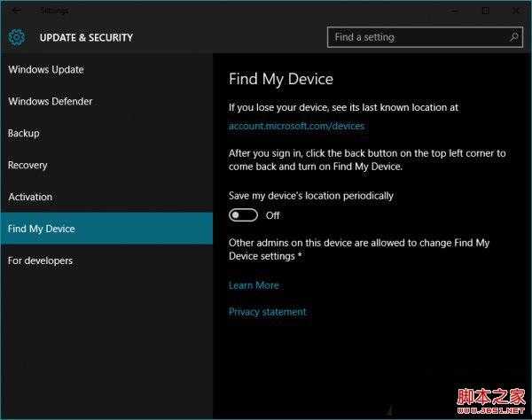Focus the Find a setting search box

click(425, 37)
